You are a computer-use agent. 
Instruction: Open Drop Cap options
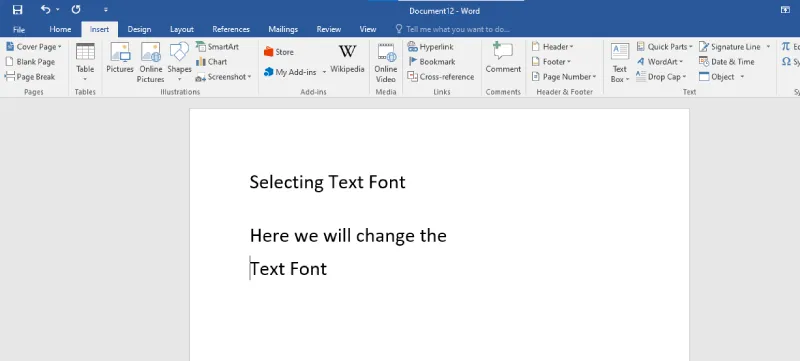662,77
